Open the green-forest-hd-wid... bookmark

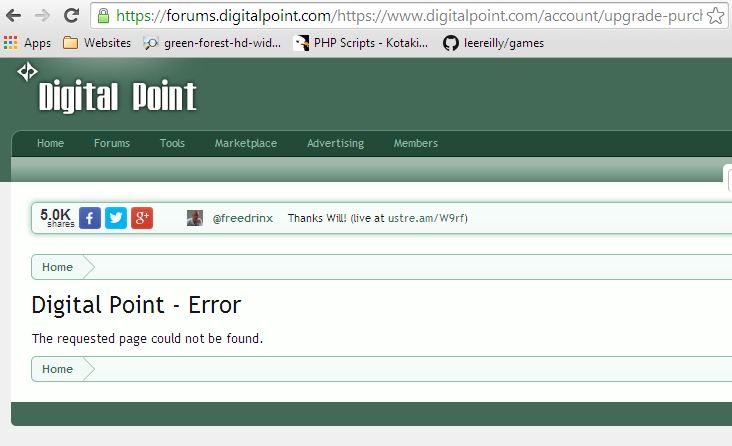[212, 43]
